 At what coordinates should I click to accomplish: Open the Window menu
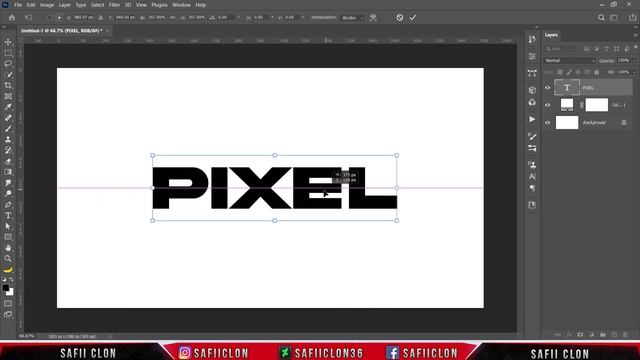[181, 5]
